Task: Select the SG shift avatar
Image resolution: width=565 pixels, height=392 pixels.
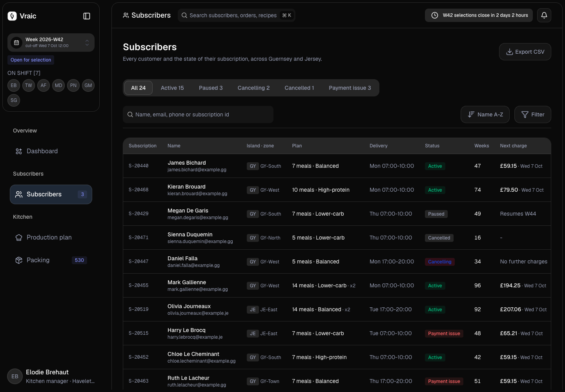Action: click(x=14, y=100)
